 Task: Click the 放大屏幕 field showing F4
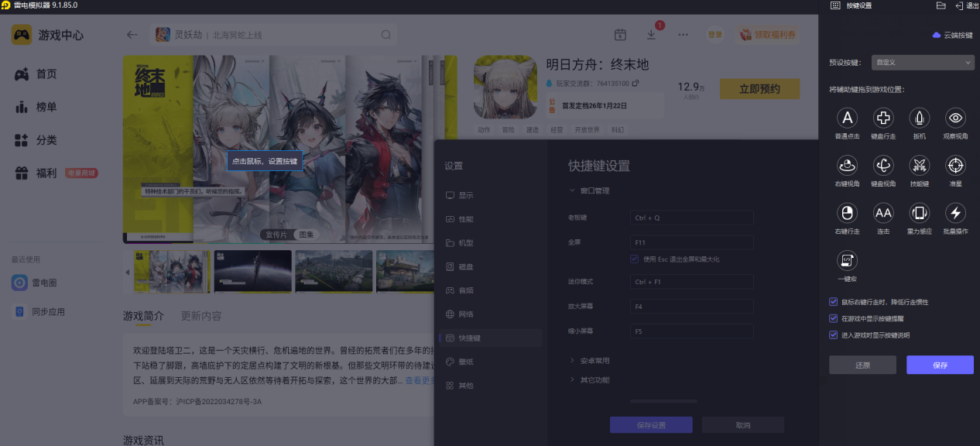(691, 307)
